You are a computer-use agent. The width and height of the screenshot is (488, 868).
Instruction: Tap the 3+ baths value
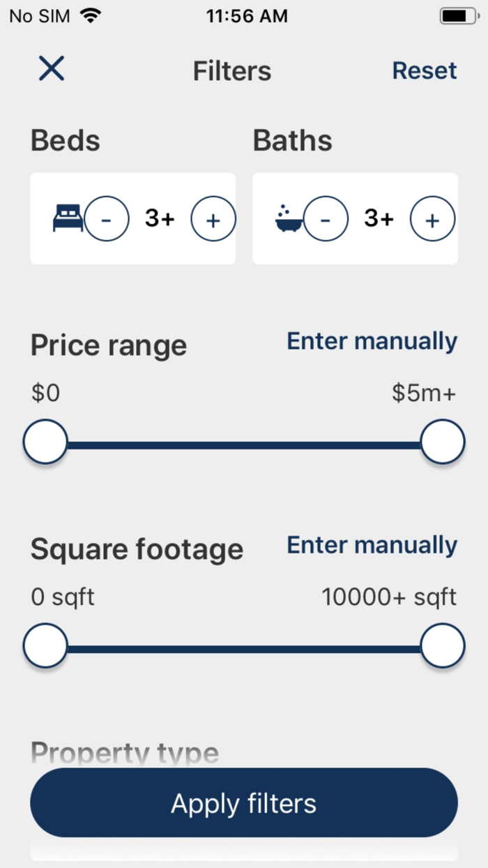pos(379,219)
